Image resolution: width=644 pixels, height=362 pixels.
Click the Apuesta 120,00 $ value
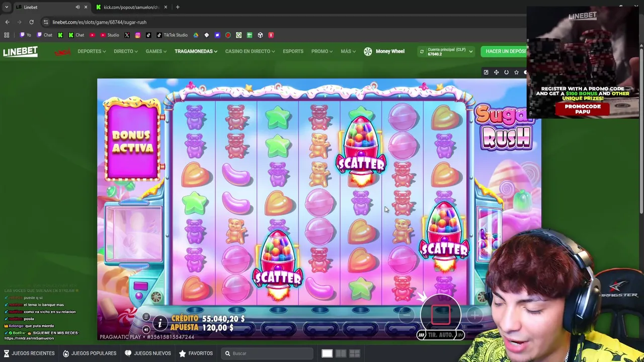point(218,328)
